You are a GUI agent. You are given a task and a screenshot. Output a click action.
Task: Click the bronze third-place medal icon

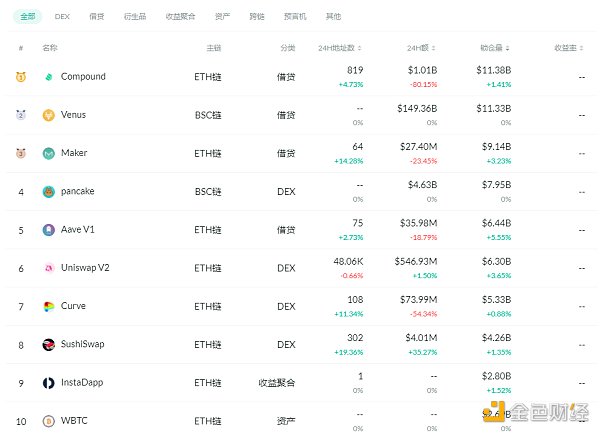[x=21, y=153]
